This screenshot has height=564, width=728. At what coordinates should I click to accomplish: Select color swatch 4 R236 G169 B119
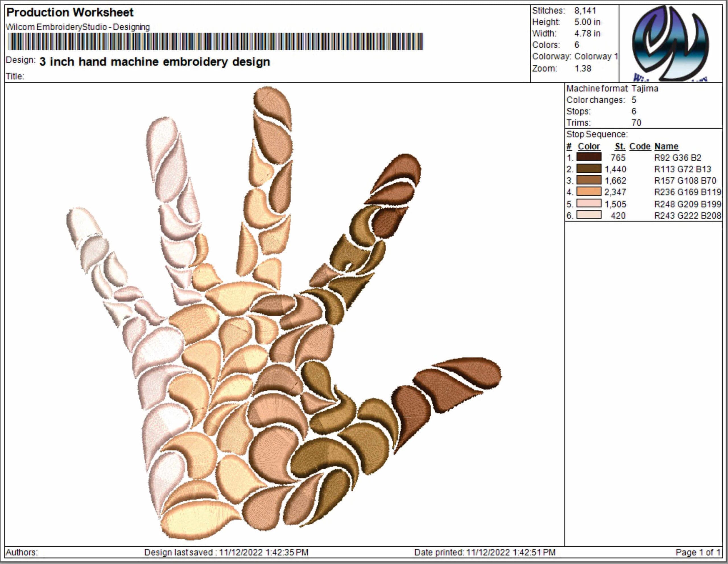[x=589, y=192]
